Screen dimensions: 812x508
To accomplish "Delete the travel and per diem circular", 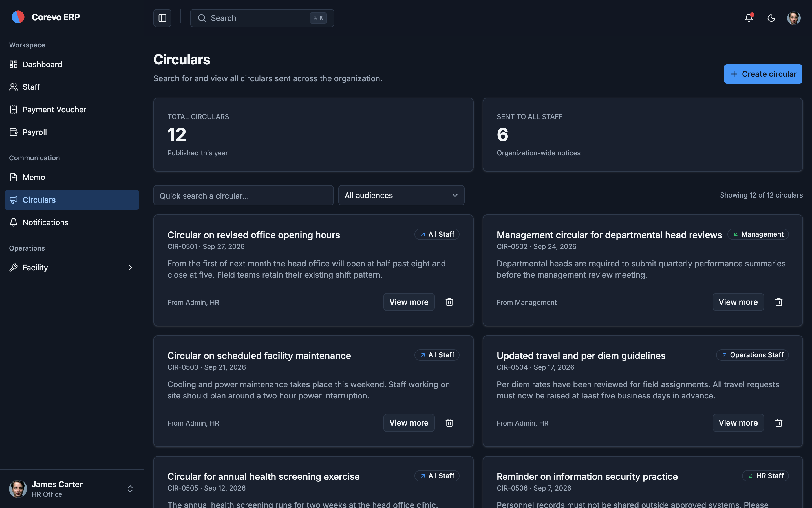I will tap(778, 423).
